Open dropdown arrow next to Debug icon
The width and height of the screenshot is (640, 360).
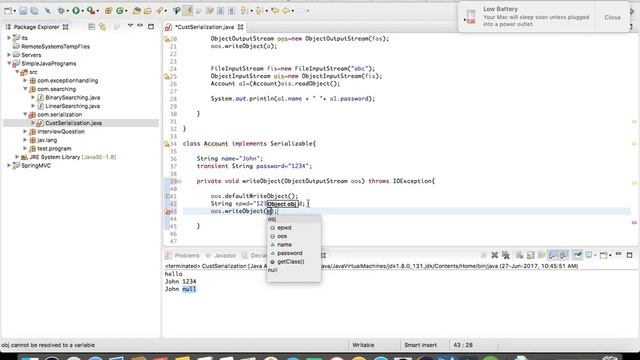pyautogui.click(x=68, y=11)
